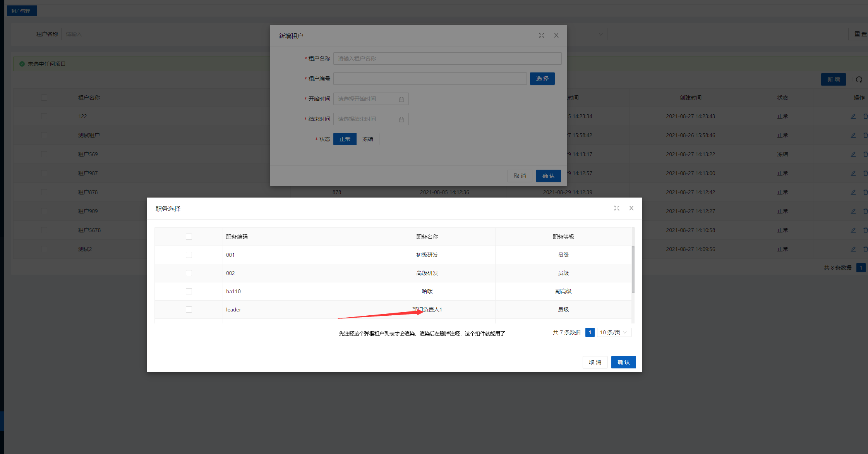Image resolution: width=868 pixels, height=454 pixels.
Task: Select the 冻结 status option
Action: pos(368,139)
